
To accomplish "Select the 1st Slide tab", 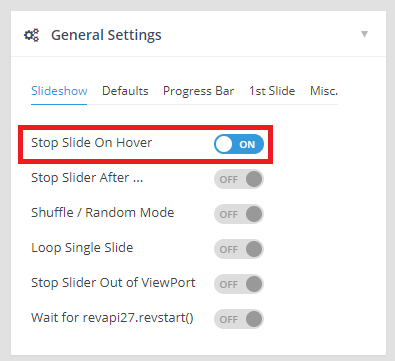I will pyautogui.click(x=272, y=91).
